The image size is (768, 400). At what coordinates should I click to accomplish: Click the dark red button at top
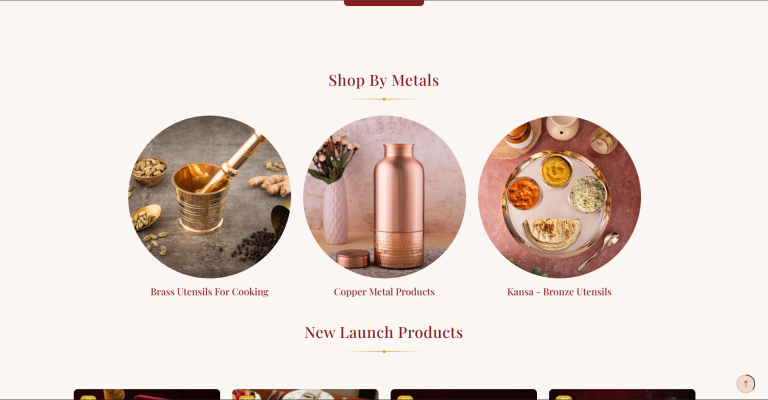pyautogui.click(x=384, y=3)
